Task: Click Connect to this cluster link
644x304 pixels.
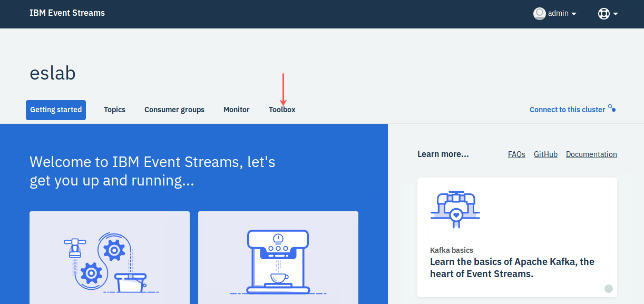Action: (x=567, y=110)
